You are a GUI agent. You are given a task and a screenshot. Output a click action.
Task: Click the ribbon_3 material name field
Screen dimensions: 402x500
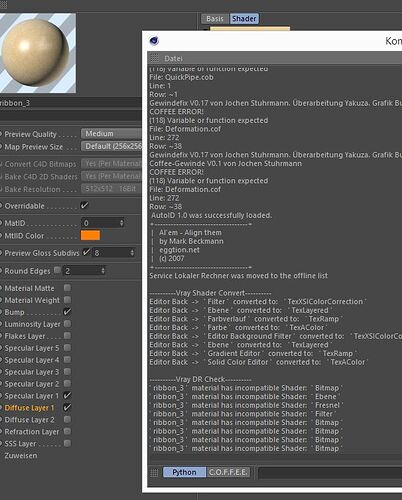(x=71, y=103)
